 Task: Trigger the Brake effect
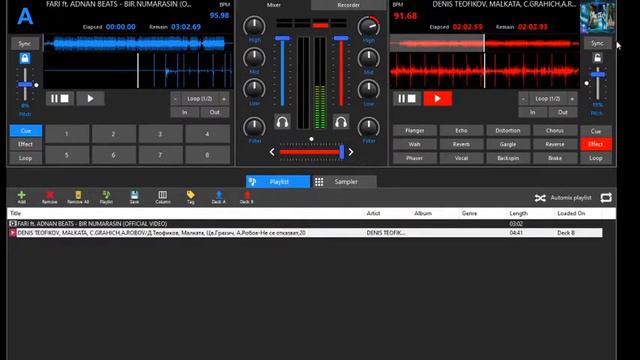[x=555, y=158]
